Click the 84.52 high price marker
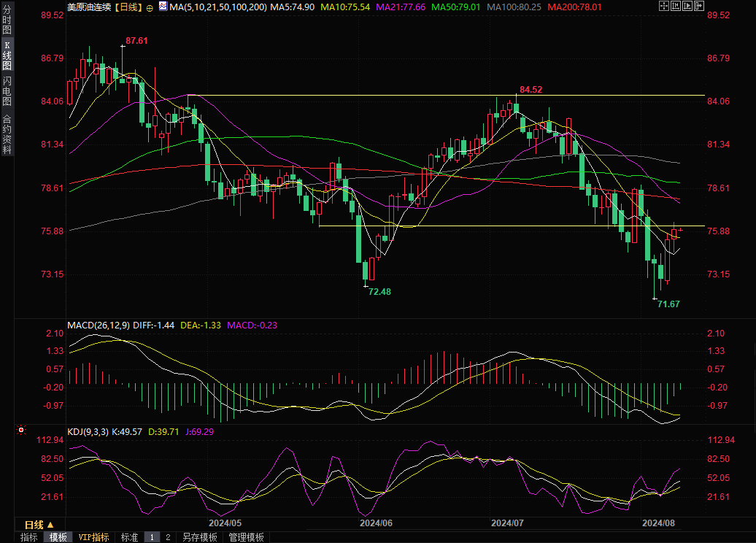The width and height of the screenshot is (756, 543). click(x=531, y=89)
